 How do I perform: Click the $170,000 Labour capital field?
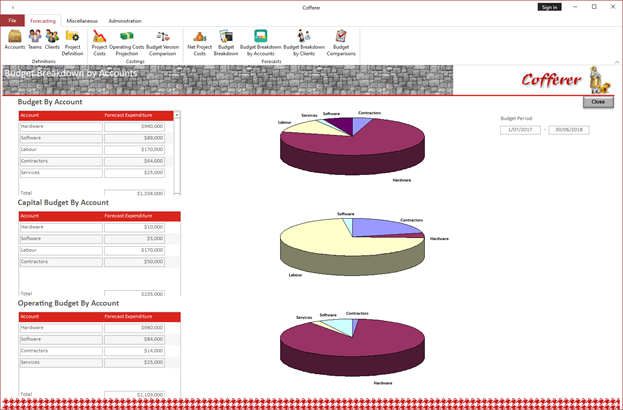coord(134,250)
